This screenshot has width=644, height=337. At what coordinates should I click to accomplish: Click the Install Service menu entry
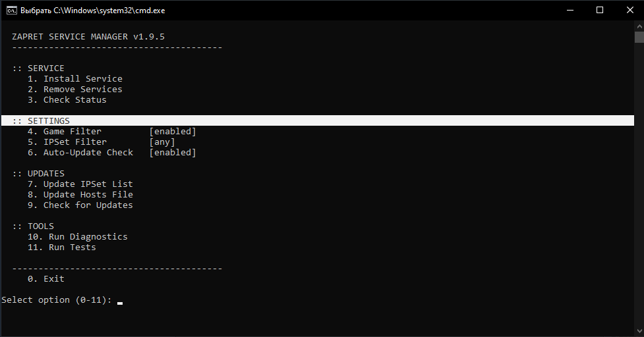[x=75, y=79]
